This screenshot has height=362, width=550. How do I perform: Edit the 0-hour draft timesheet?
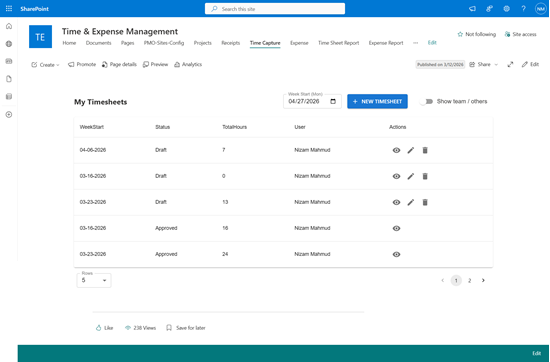[x=410, y=176]
